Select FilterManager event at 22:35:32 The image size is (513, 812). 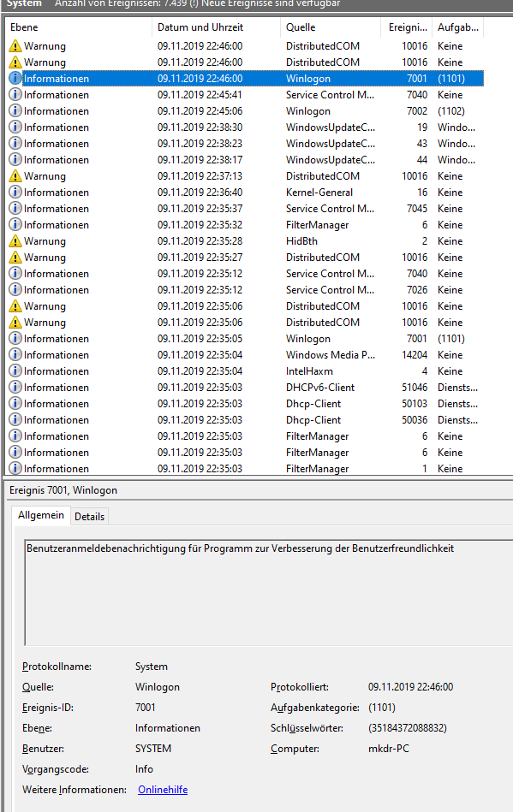(245, 225)
